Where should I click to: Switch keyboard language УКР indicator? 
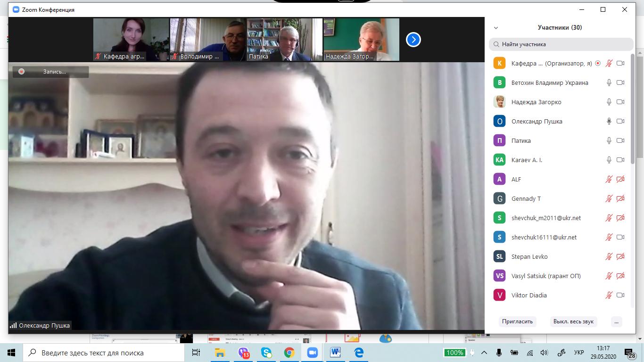579,353
